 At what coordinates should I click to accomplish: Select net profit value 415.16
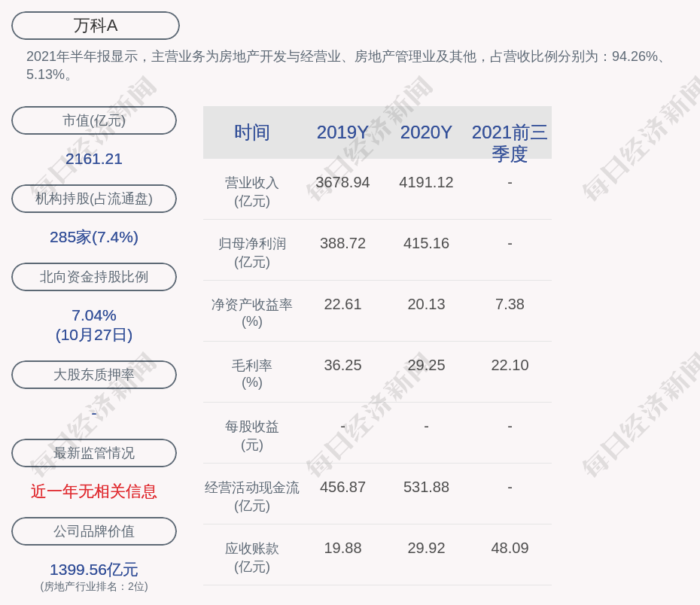(x=426, y=244)
